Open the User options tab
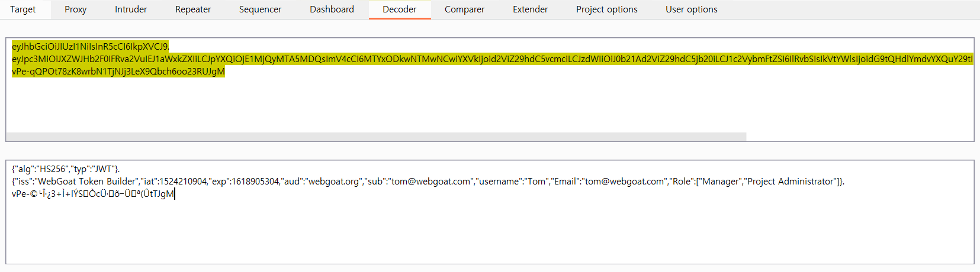 tap(692, 9)
